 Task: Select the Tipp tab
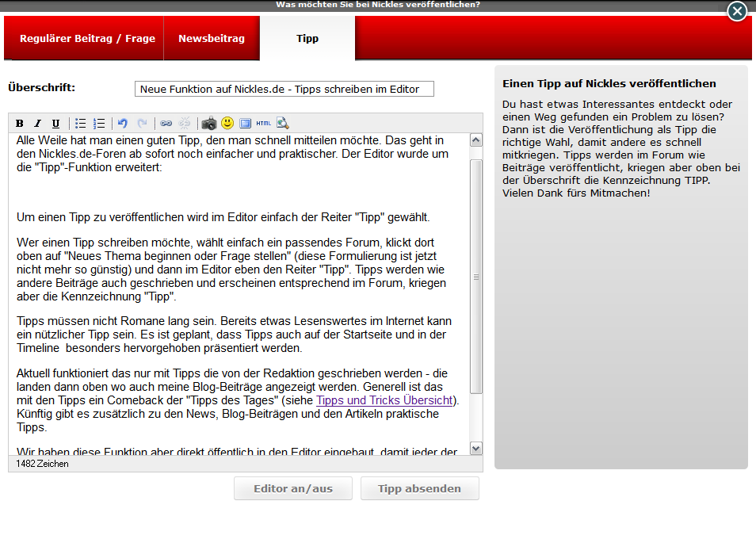pyautogui.click(x=307, y=39)
